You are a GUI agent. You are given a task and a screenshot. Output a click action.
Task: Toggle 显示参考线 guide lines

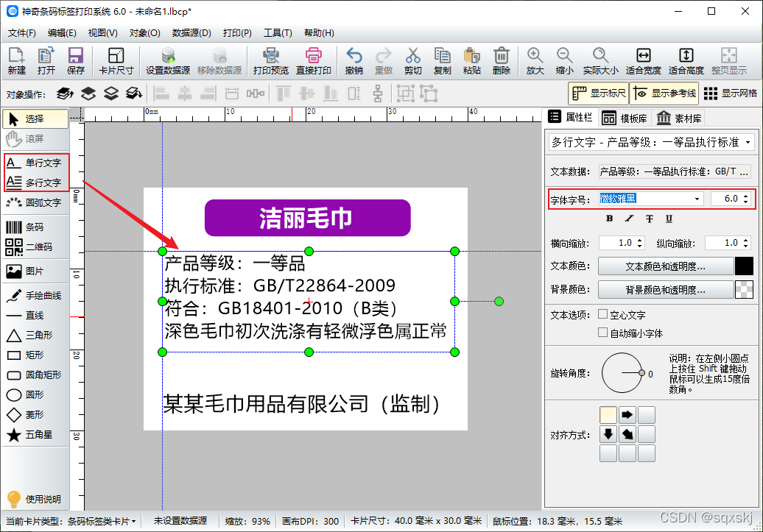click(x=664, y=93)
